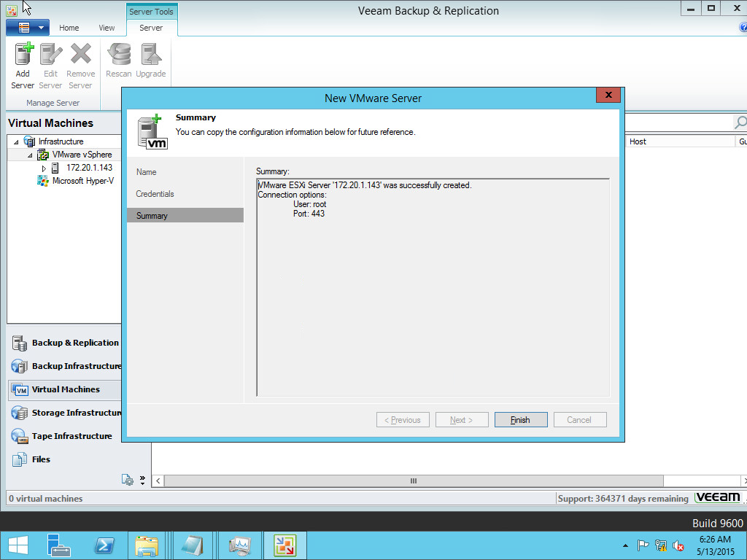This screenshot has width=747, height=560.
Task: Select Microsoft Hyper-V in the tree
Action: (x=83, y=181)
